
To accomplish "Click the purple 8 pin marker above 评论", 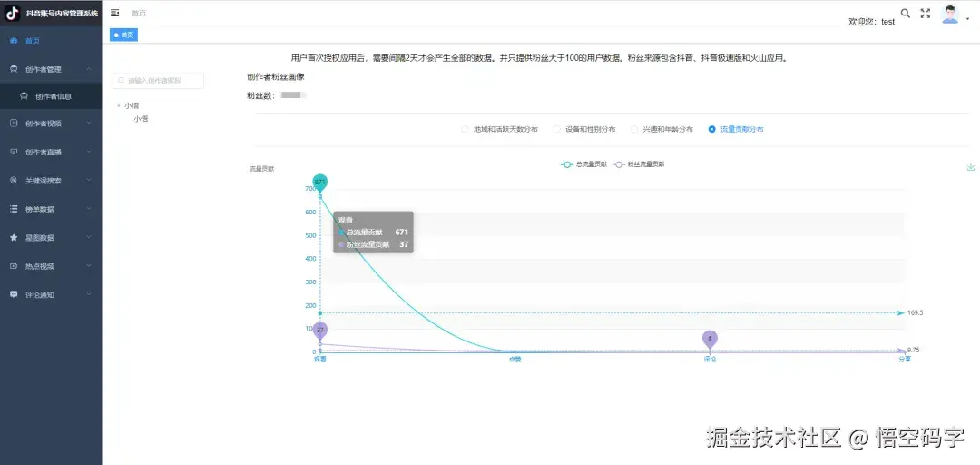I will coord(710,339).
